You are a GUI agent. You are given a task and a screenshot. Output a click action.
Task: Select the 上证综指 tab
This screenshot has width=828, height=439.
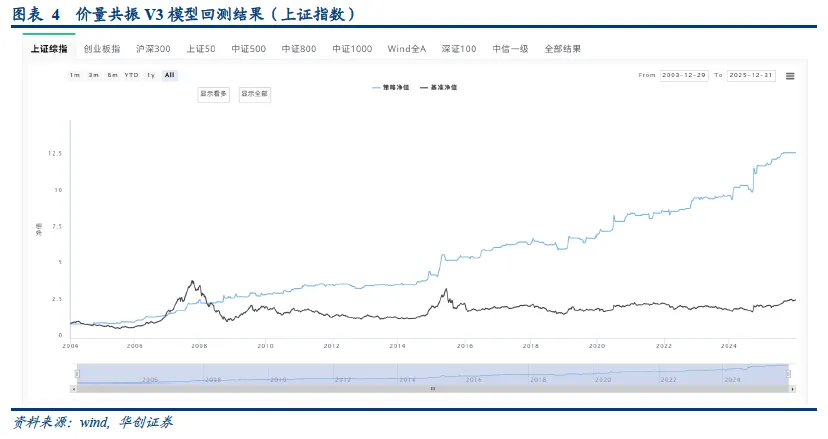49,49
